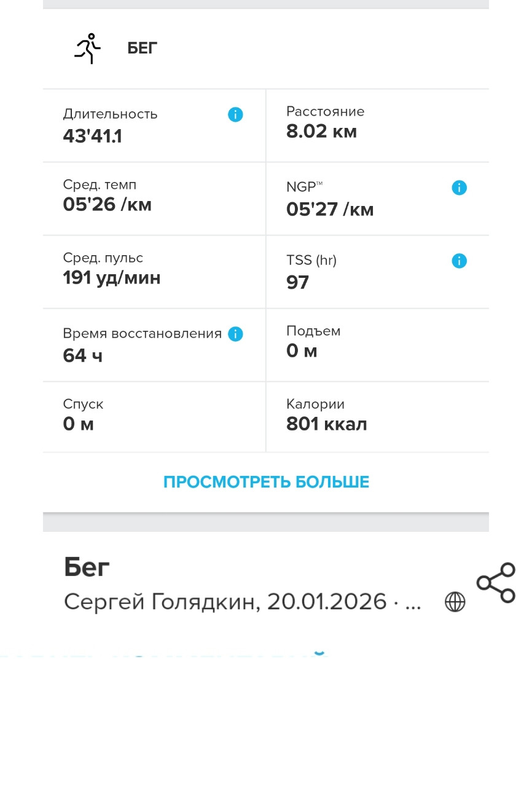Select the Расстояние 8.02 км cell

click(x=378, y=125)
